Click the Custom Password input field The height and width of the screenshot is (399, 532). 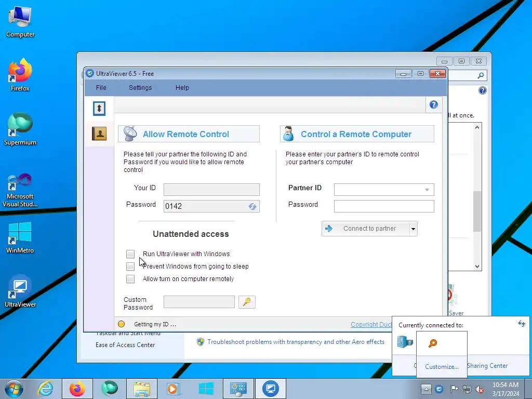click(x=199, y=302)
